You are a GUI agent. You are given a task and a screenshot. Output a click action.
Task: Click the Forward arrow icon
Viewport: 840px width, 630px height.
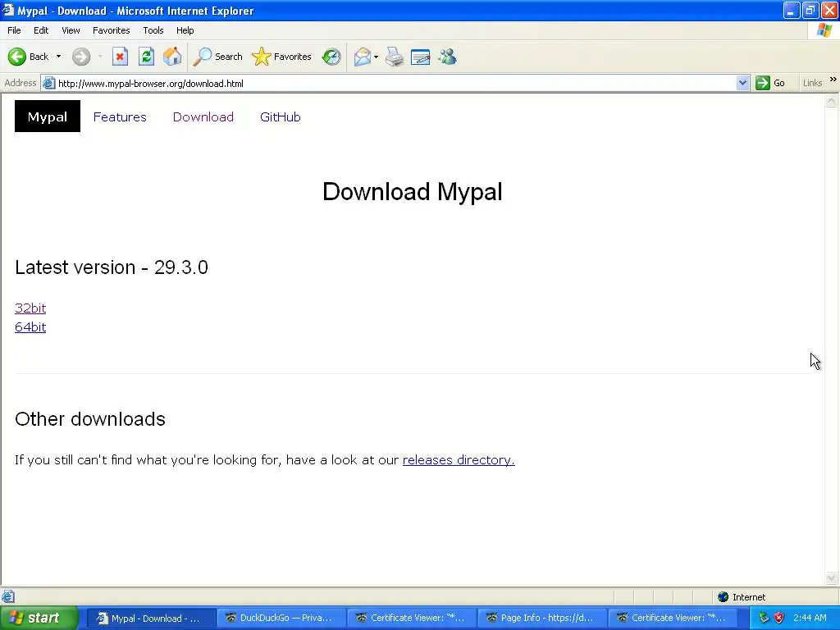81,57
